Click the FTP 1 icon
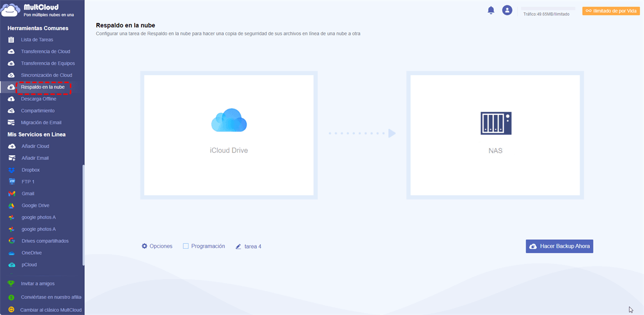The width and height of the screenshot is (644, 315). [x=11, y=181]
